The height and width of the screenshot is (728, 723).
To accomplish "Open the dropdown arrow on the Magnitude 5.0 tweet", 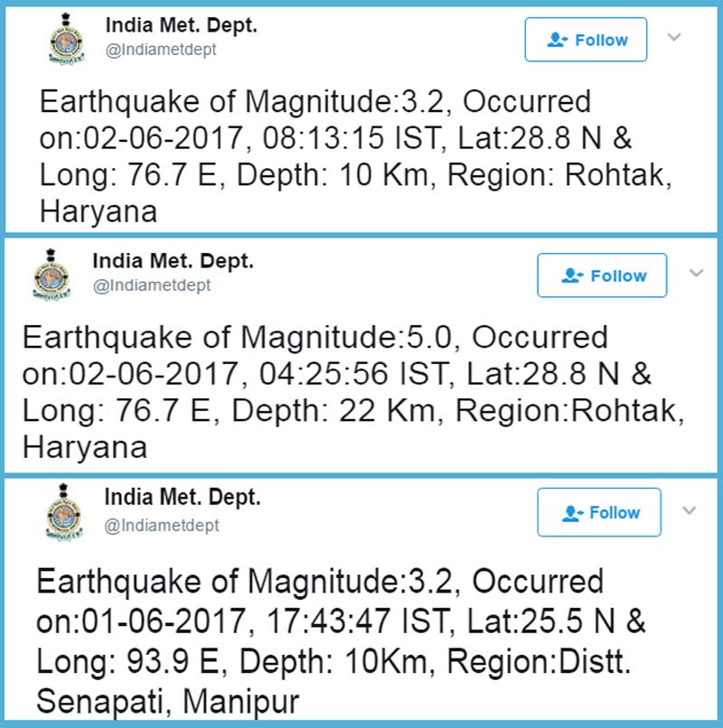I will 695,273.
